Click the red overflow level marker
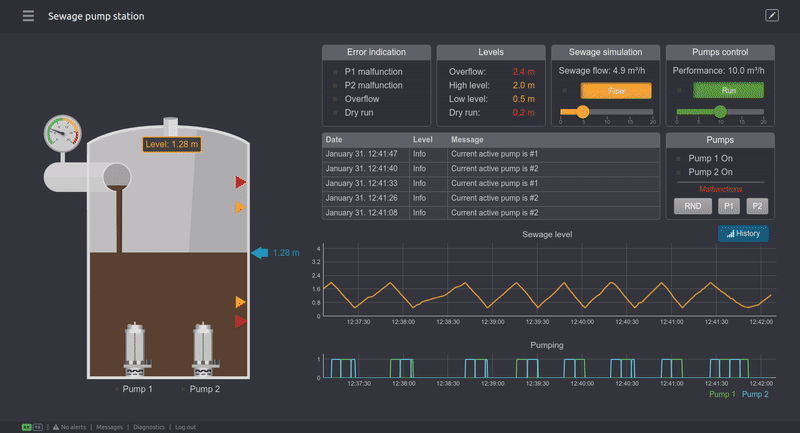 (240, 182)
